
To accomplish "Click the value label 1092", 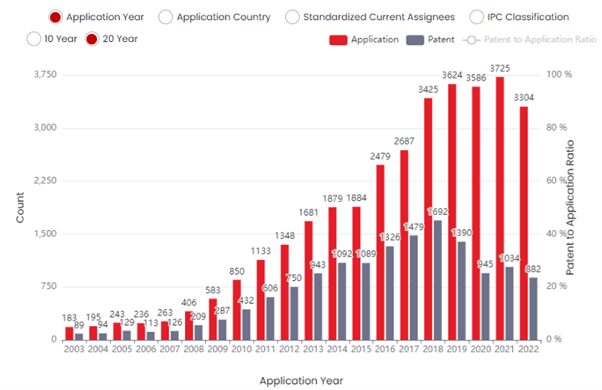I will (x=342, y=254).
